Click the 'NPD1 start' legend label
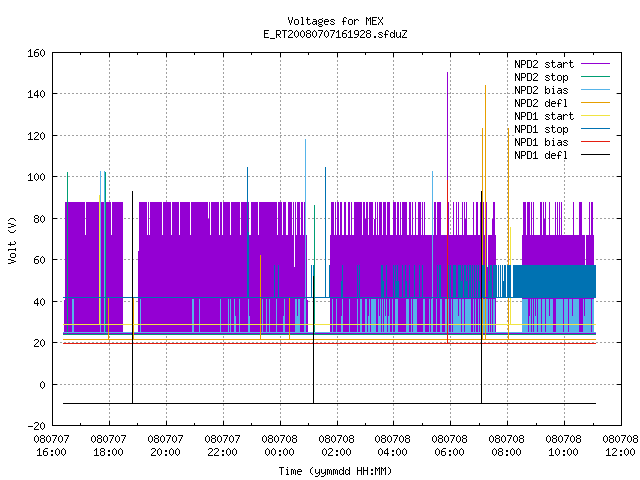Image resolution: width=640 pixels, height=480 pixels. click(544, 116)
